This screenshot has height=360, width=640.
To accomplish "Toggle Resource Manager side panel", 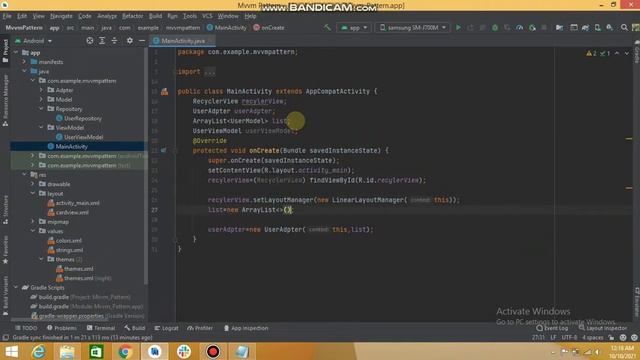I will click(x=5, y=100).
